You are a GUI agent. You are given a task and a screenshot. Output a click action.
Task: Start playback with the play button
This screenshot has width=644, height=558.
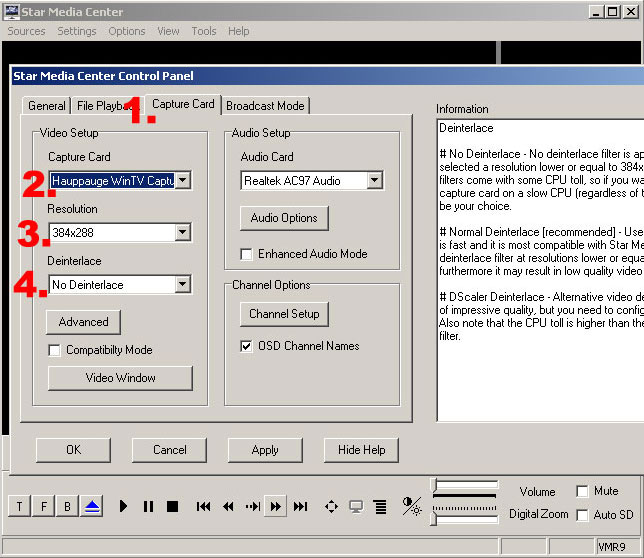coord(123,506)
